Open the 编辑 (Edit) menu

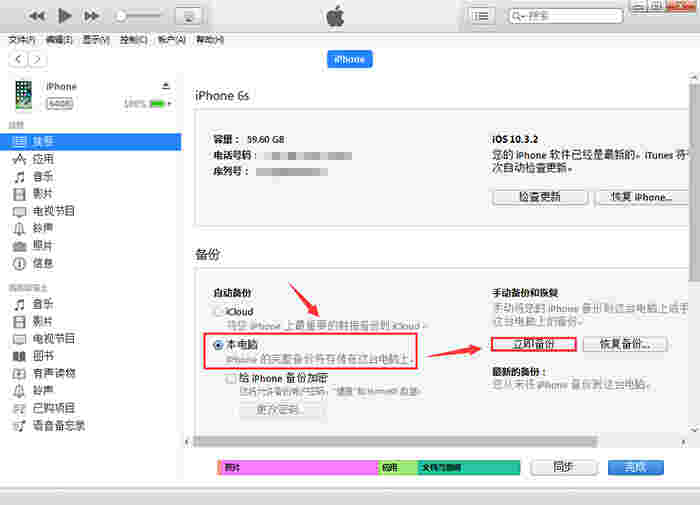59,40
